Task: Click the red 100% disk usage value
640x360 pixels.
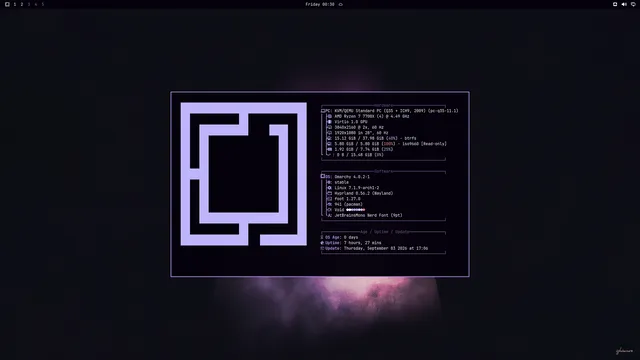Action: coord(389,144)
